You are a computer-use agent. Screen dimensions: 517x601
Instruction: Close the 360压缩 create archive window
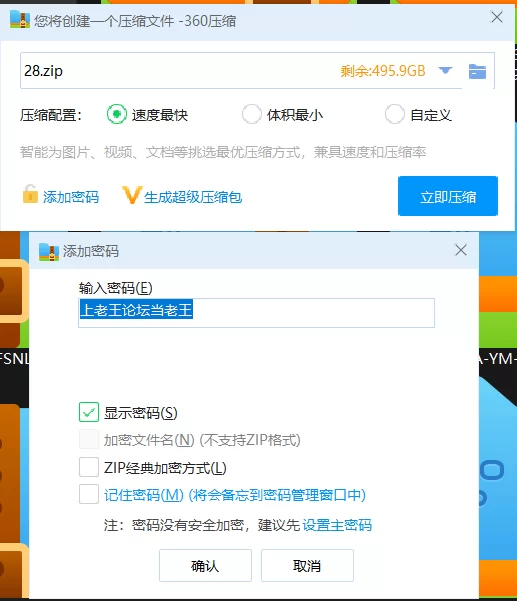pos(497,17)
